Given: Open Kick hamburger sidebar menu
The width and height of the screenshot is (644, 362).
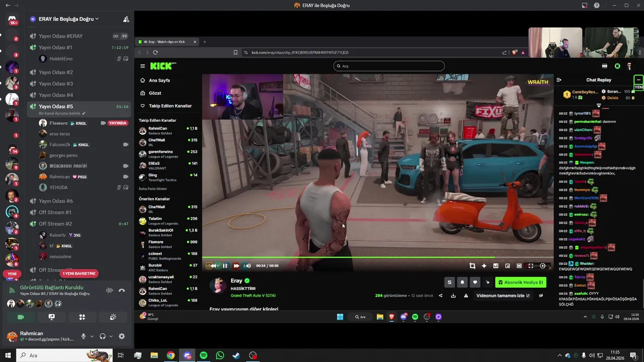Looking at the screenshot, I should pyautogui.click(x=142, y=66).
